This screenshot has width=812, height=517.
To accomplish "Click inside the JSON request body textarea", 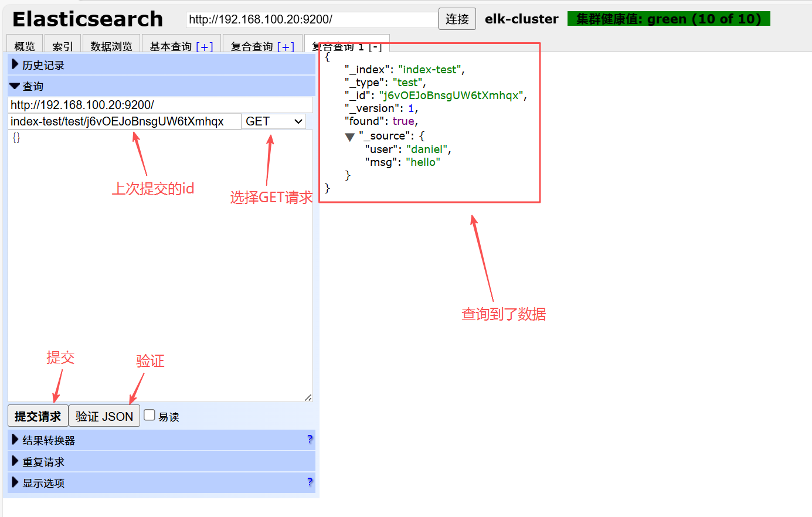I will [x=160, y=266].
